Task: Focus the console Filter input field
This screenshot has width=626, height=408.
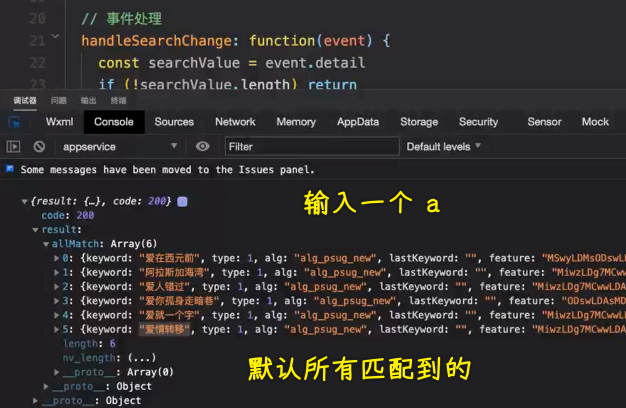Action: (312, 147)
